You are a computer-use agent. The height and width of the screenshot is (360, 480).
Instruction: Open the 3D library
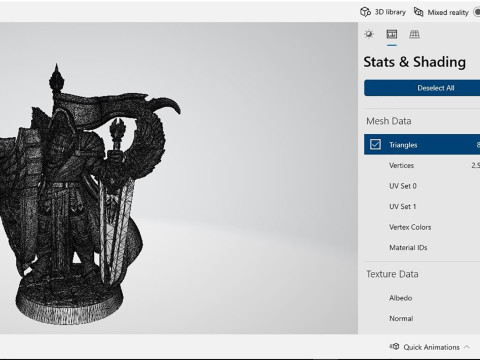[x=383, y=12]
